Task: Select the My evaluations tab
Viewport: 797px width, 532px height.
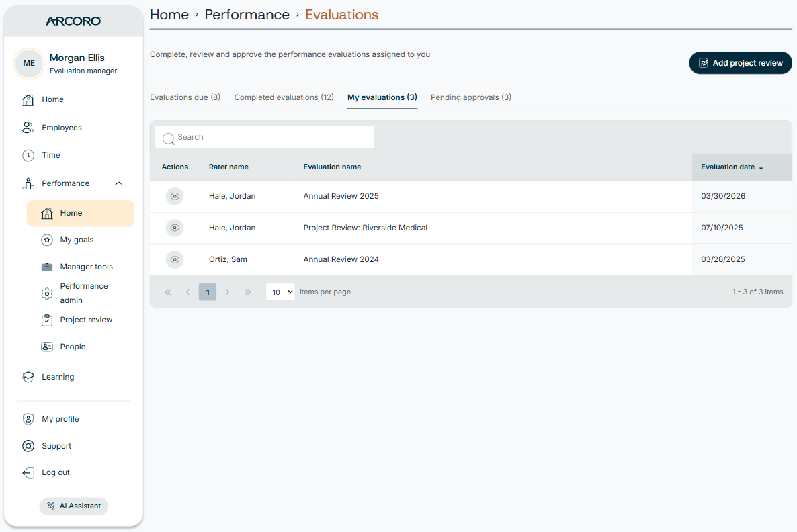Action: 382,97
